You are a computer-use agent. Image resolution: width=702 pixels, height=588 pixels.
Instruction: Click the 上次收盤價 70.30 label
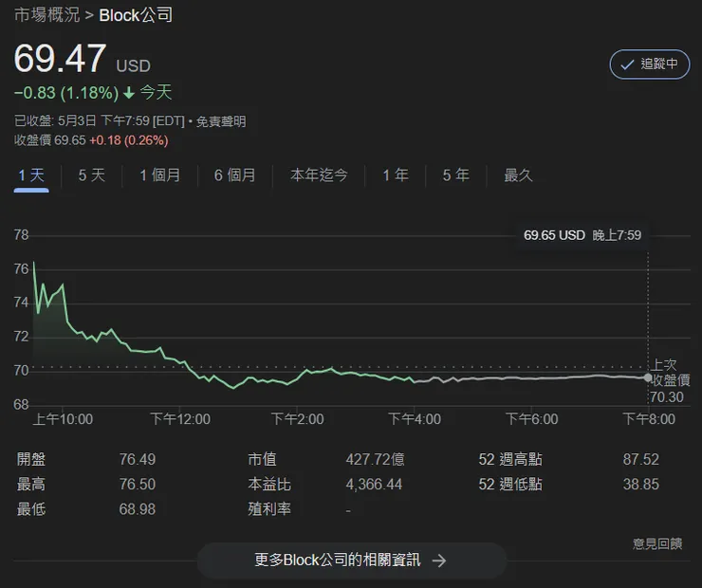[x=670, y=381]
